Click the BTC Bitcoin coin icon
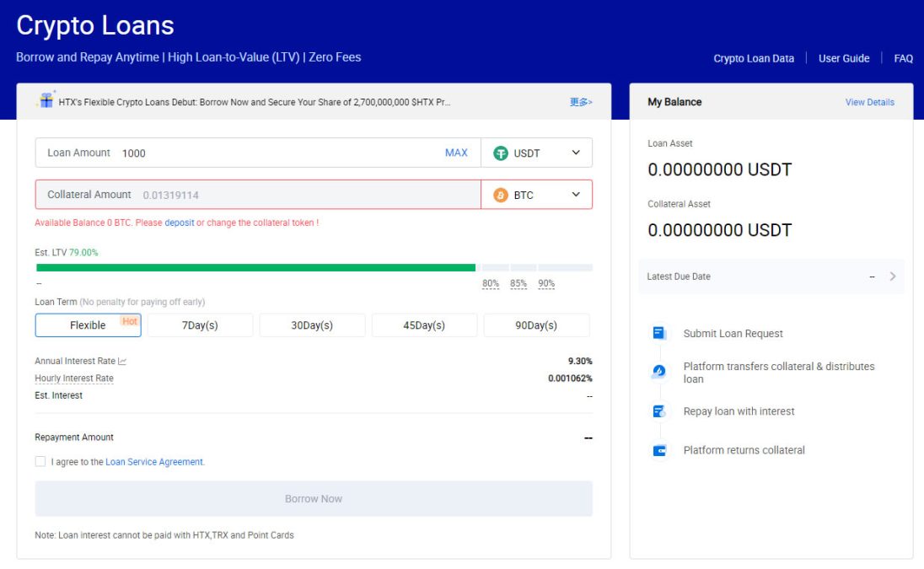This screenshot has width=924, height=569. 500,195
